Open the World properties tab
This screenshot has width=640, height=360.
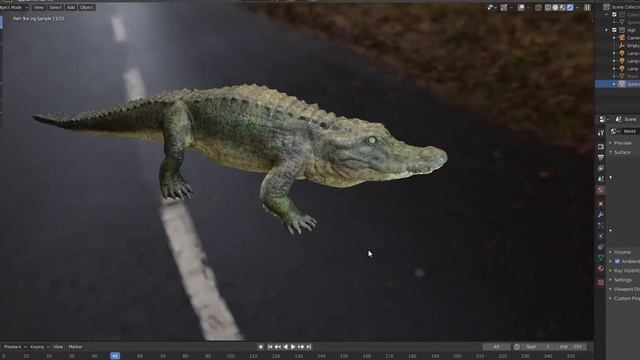601,190
